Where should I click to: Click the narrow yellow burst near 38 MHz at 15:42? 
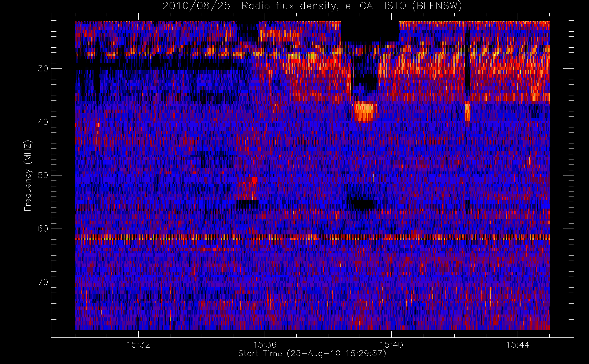point(467,111)
